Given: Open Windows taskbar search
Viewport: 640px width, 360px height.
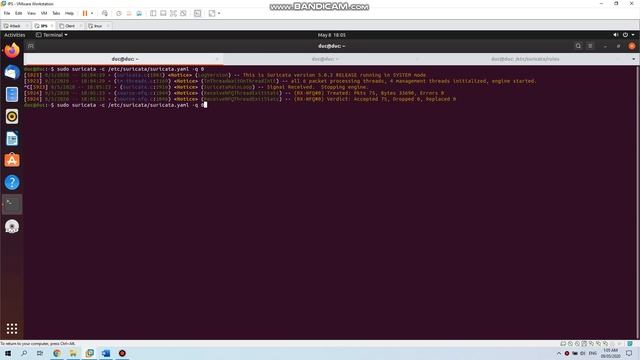Looking at the screenshot, I should point(24,353).
